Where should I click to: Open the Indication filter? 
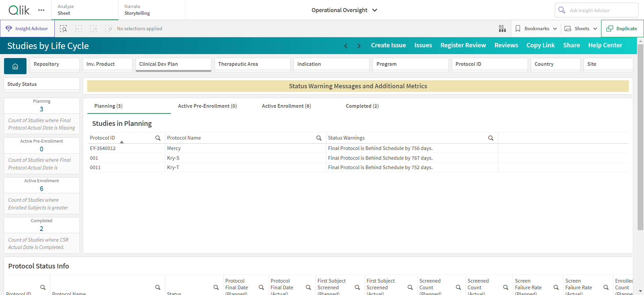(331, 64)
